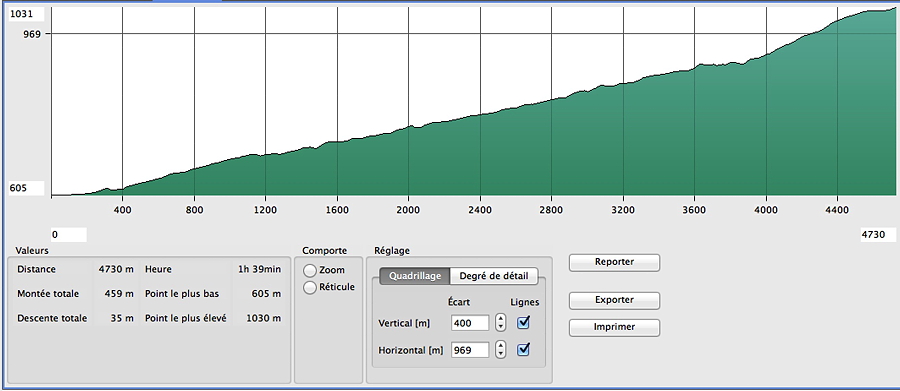The width and height of the screenshot is (900, 391).
Task: Click the maximum elevation field 1031
Action: coord(26,14)
